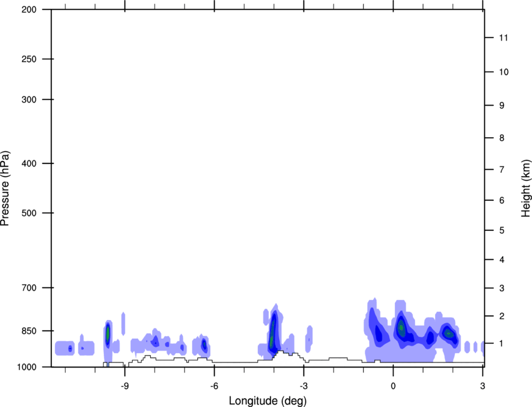
Task: Click the -6 longitude tick label
Action: point(214,386)
